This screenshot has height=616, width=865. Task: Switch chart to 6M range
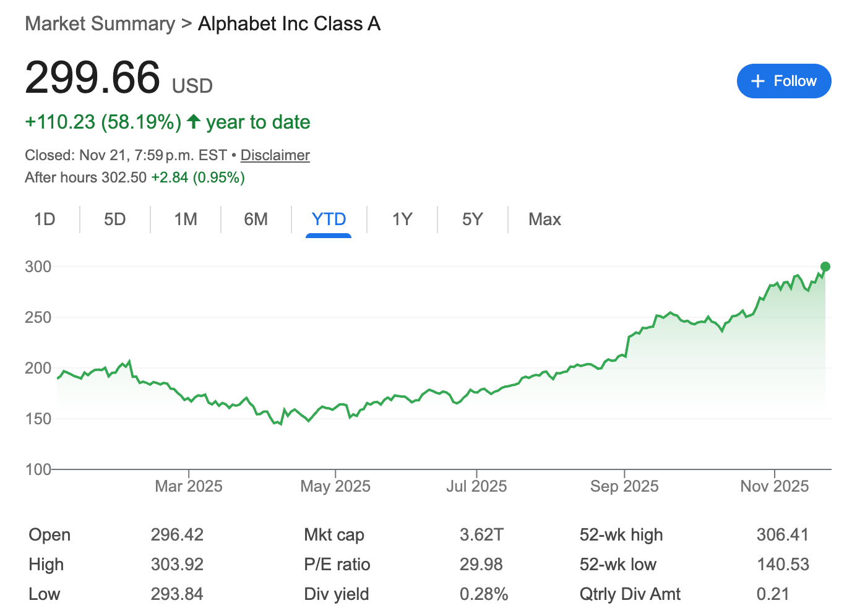click(x=256, y=220)
